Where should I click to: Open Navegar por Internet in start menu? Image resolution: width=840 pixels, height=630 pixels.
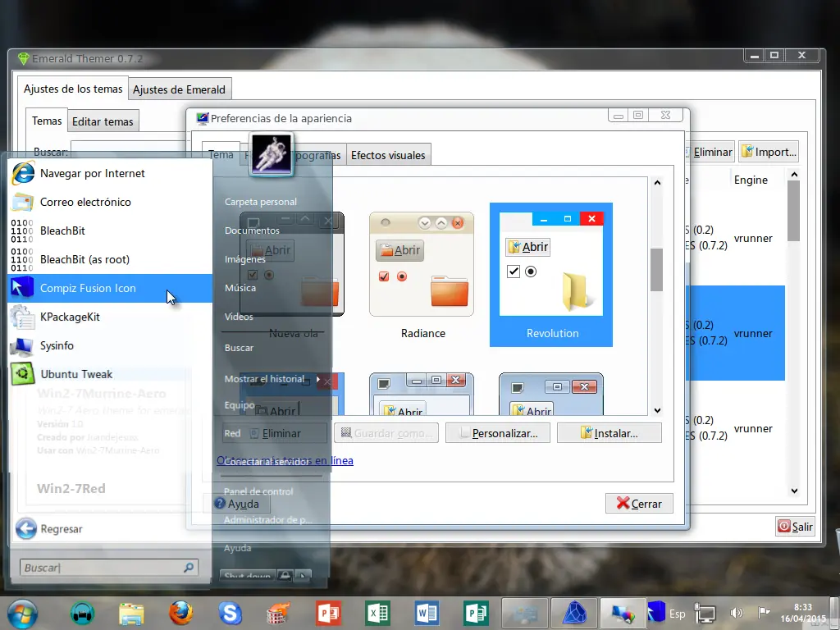tap(110, 173)
